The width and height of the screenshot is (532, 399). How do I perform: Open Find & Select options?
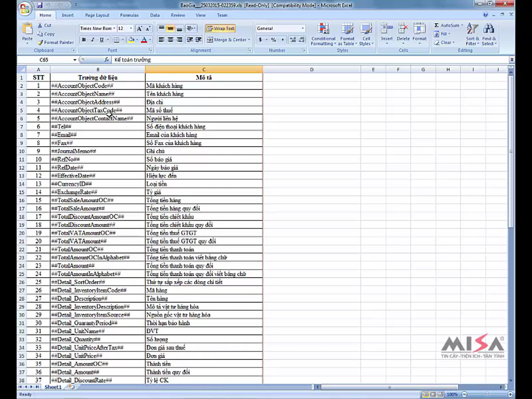489,34
